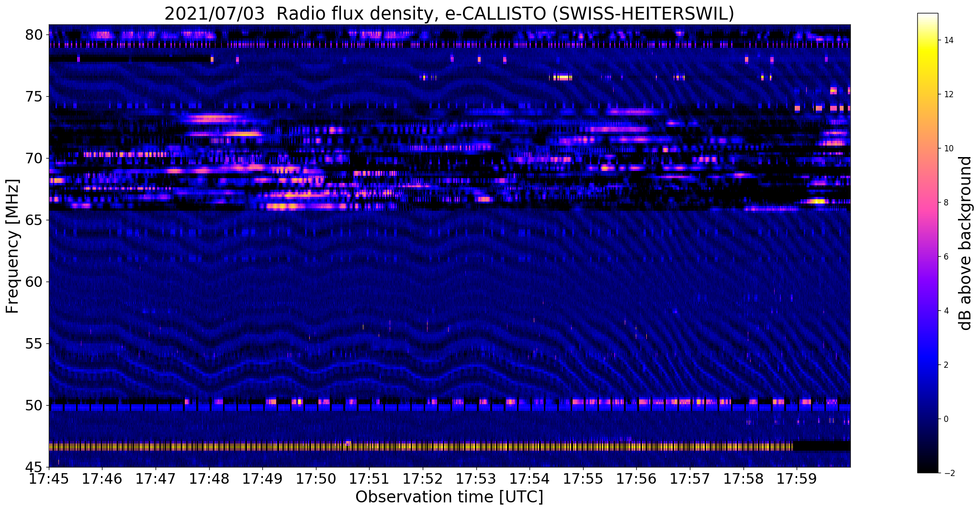980x511 pixels.
Task: Click the 17:53 time tick label
Action: pyautogui.click(x=476, y=478)
